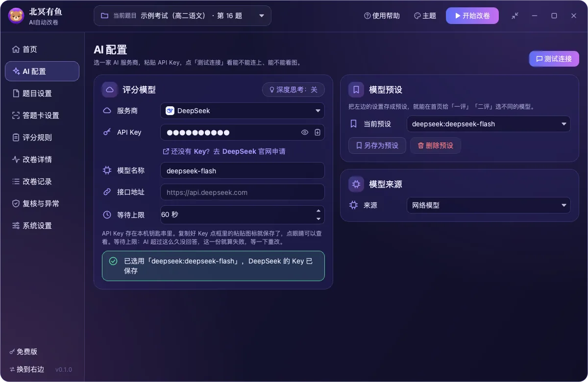Click 另存为预设 button
The image size is (588, 382).
tap(377, 145)
